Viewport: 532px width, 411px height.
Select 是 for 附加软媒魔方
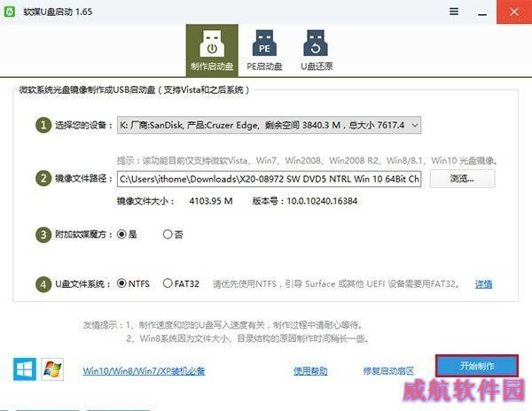point(127,235)
